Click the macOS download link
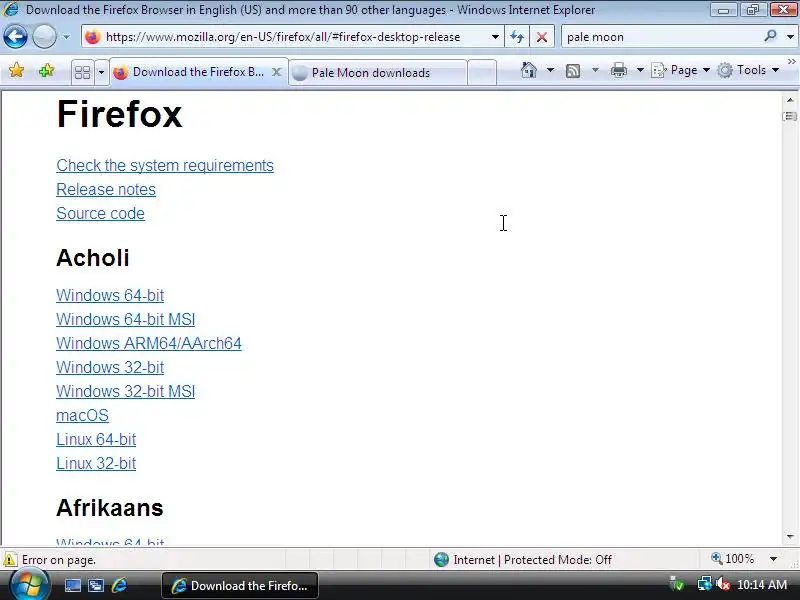 click(x=82, y=415)
